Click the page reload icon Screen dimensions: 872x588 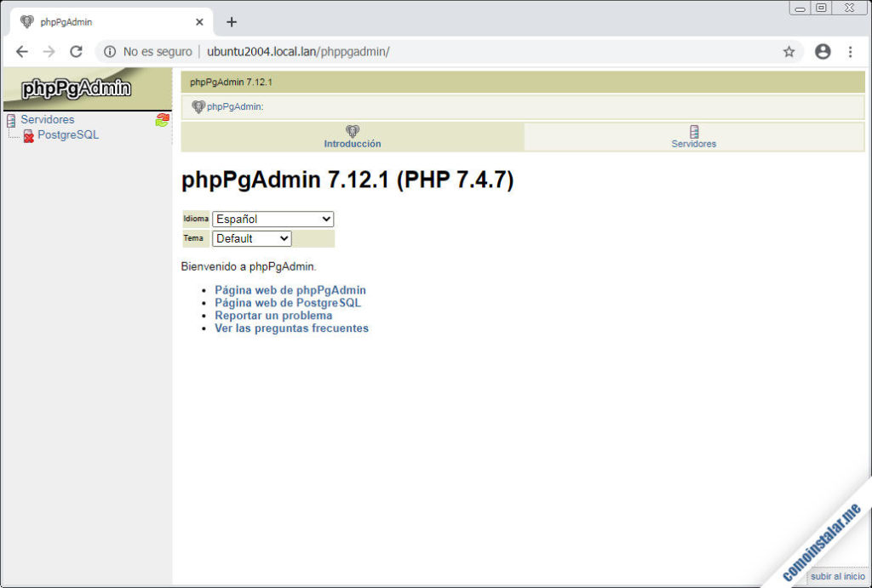point(76,51)
